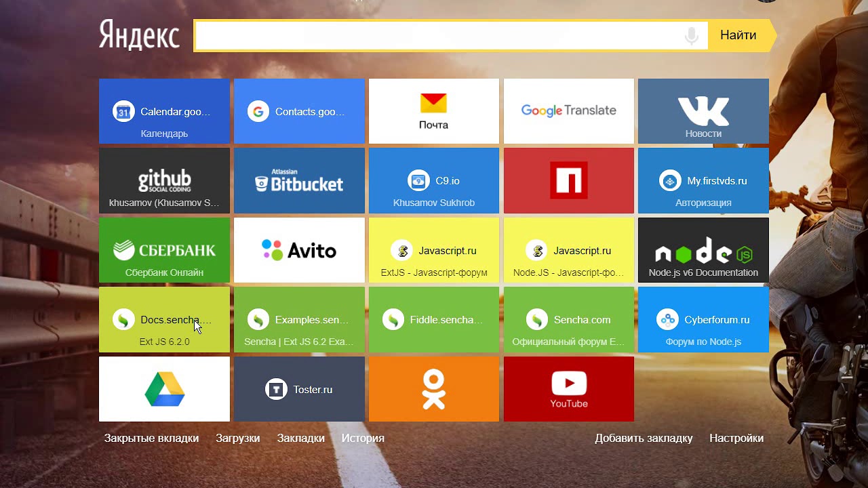Open the Sencha.com official forum tile
868x488 pixels.
coord(569,320)
